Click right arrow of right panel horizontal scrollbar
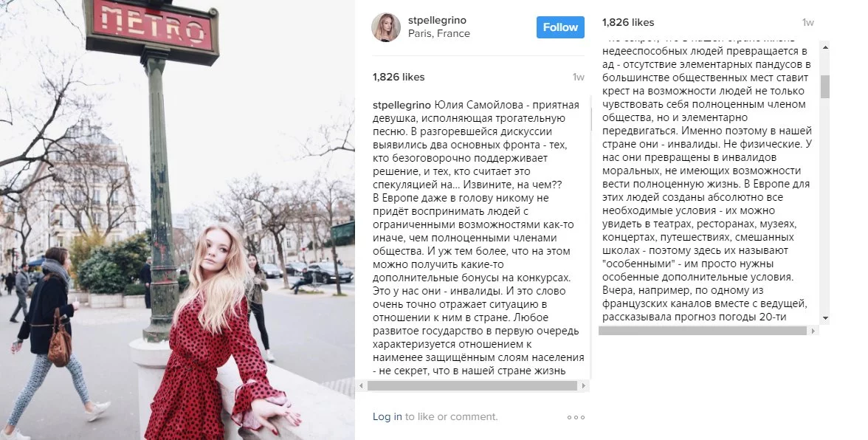 (813, 331)
